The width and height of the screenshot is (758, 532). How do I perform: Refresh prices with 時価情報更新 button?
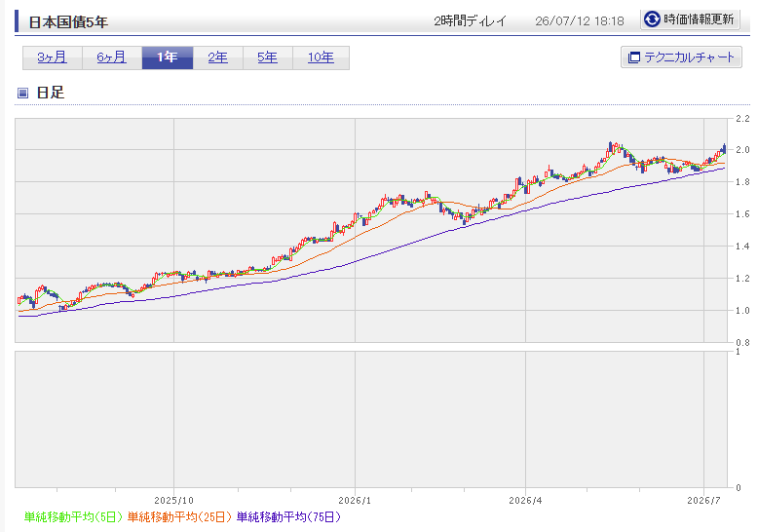(690, 19)
